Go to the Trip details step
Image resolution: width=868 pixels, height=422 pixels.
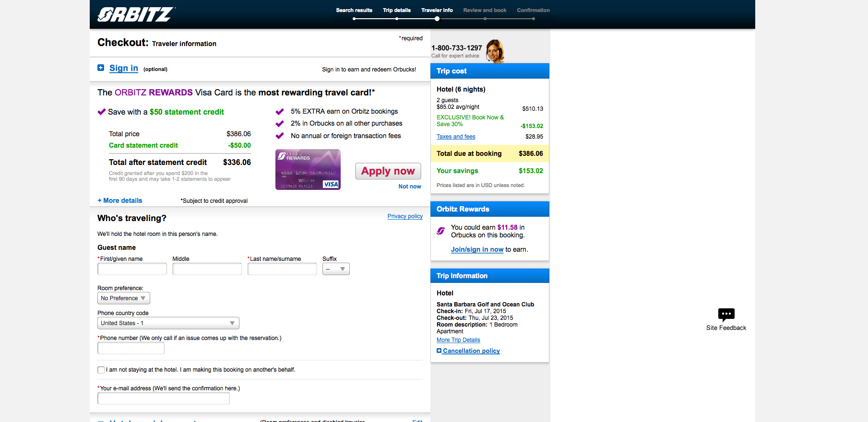(397, 10)
